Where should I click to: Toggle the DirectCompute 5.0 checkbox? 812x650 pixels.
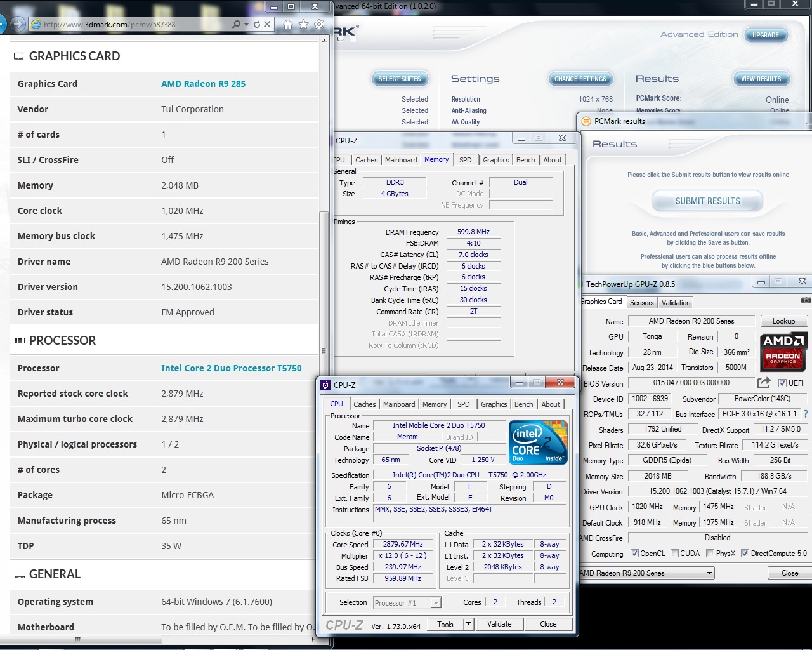pyautogui.click(x=745, y=554)
